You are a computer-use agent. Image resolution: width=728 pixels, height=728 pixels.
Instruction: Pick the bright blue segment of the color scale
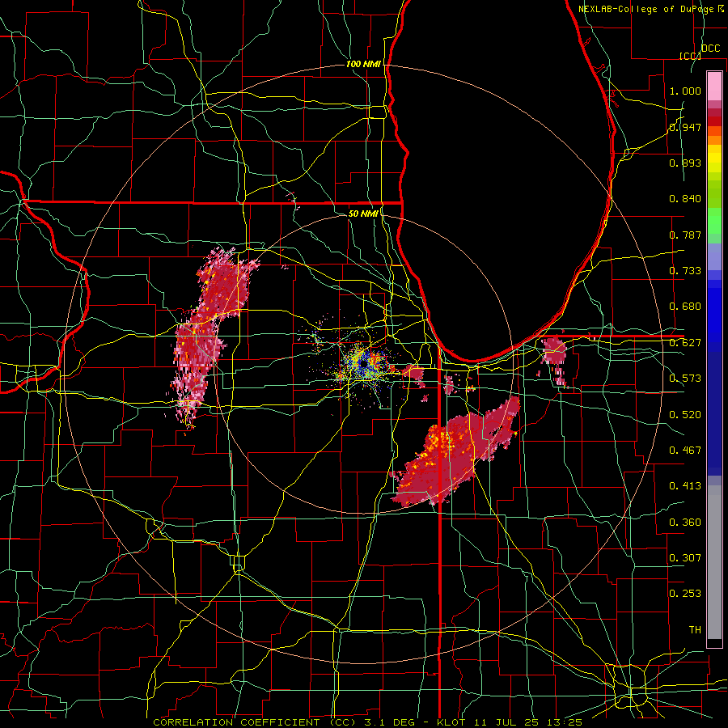(714, 315)
